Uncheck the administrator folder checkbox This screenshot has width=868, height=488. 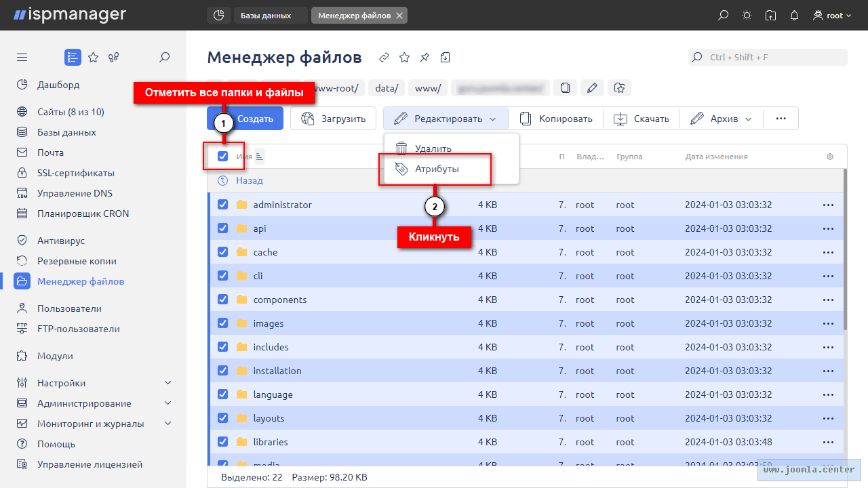tap(223, 205)
